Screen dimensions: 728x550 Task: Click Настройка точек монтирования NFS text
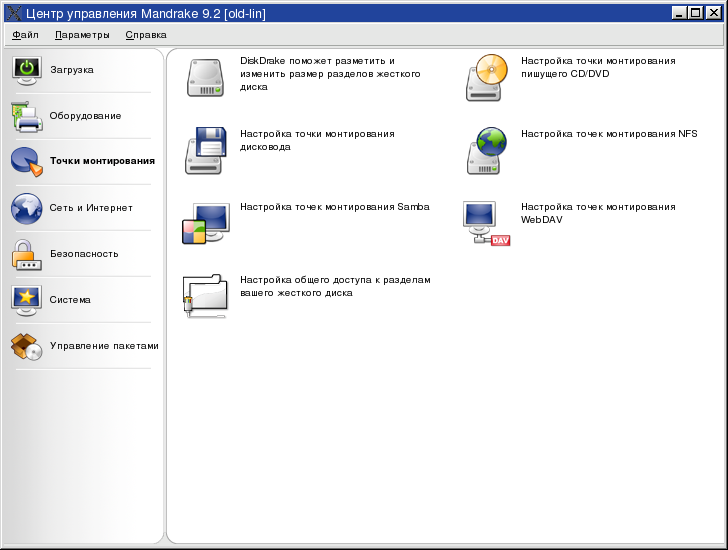point(609,134)
